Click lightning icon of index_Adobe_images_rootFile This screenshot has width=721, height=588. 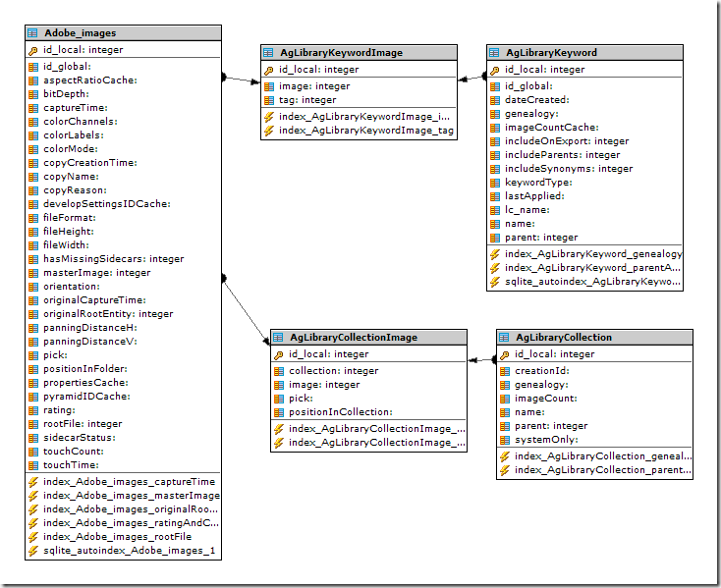tap(33, 537)
